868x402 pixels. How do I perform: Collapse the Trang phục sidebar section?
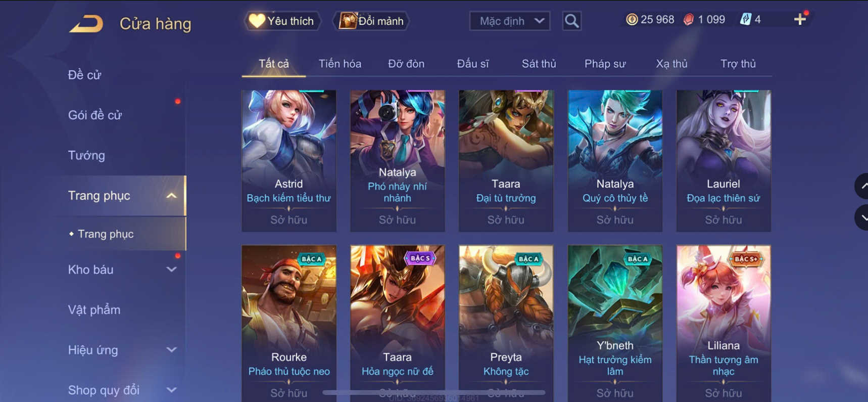point(171,196)
